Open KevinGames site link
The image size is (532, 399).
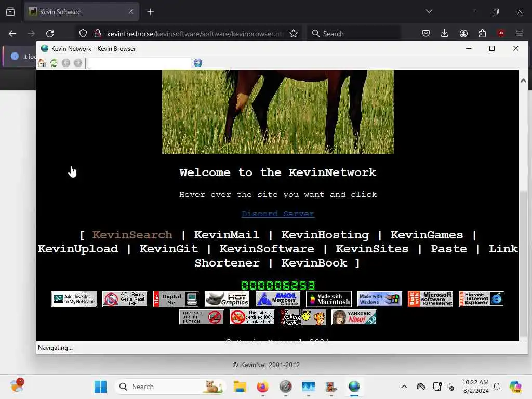(x=427, y=235)
